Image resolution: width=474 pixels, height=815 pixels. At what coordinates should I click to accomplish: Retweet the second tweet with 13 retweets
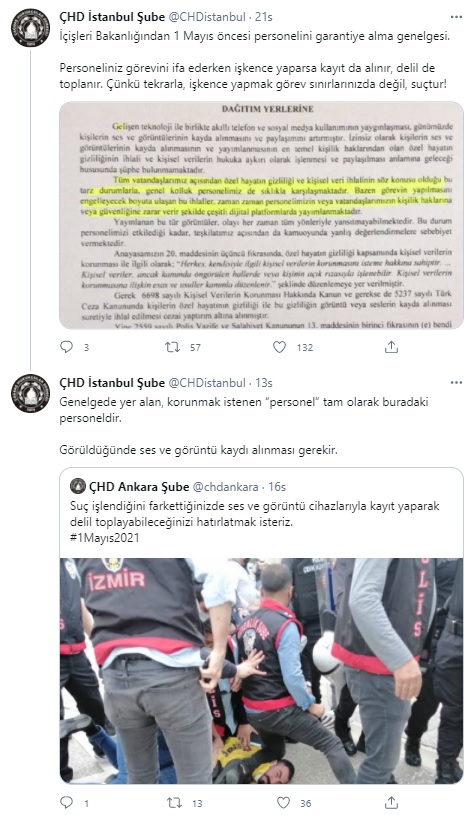point(174,803)
